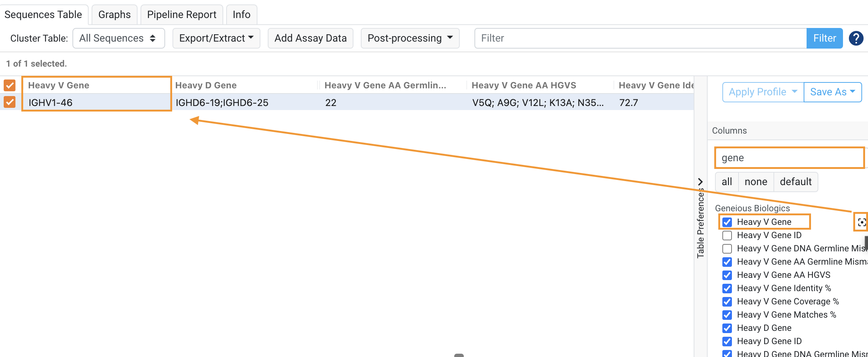The height and width of the screenshot is (357, 868).
Task: Switch to the Graphs tab
Action: [114, 14]
